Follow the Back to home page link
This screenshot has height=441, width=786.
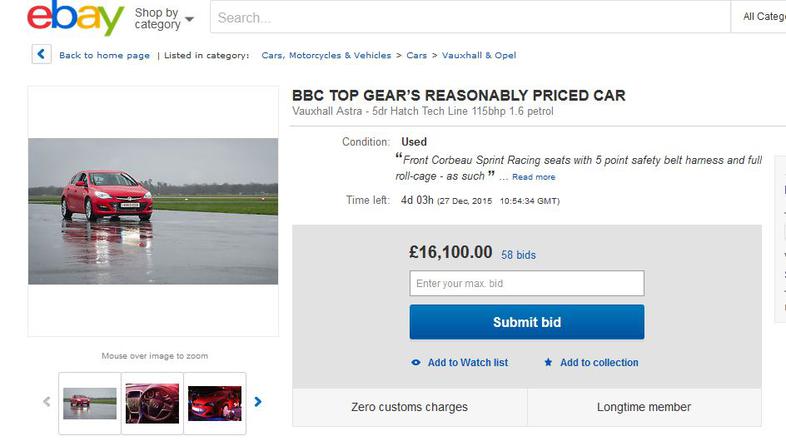pos(104,55)
